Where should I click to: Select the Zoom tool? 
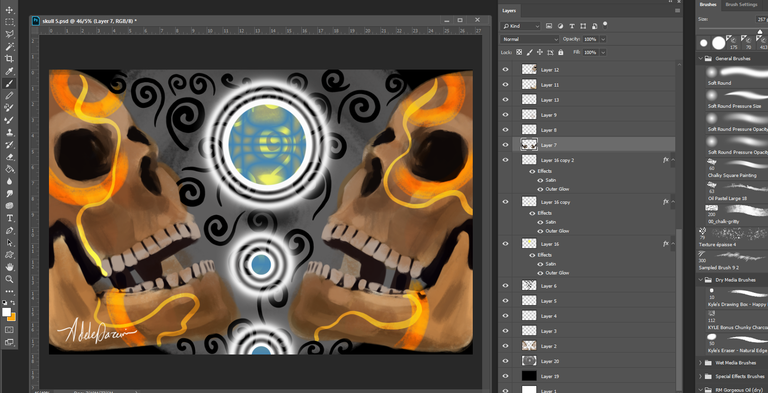(x=9, y=279)
